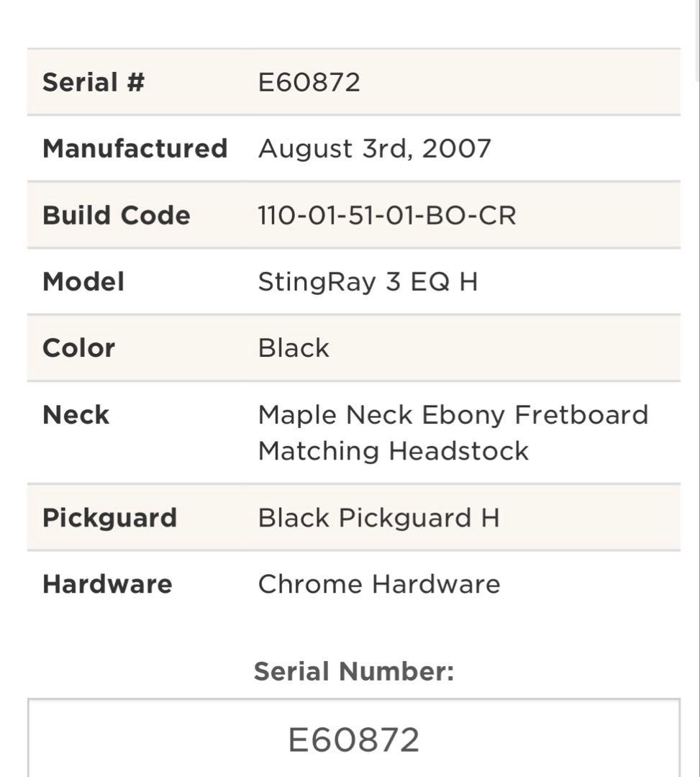Viewport: 700px width, 777px height.
Task: Select the "Chrome Hardware" value
Action: pyautogui.click(x=379, y=583)
